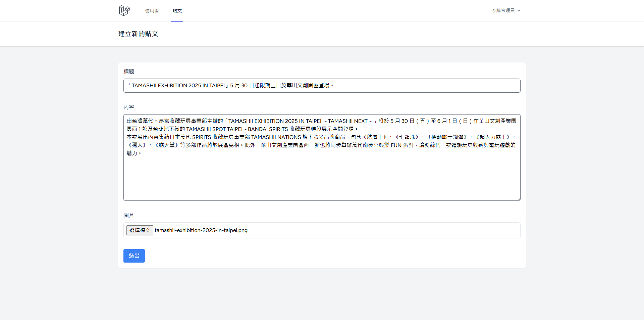Click into the 內容 content textarea
This screenshot has width=644, height=320.
click(322, 157)
